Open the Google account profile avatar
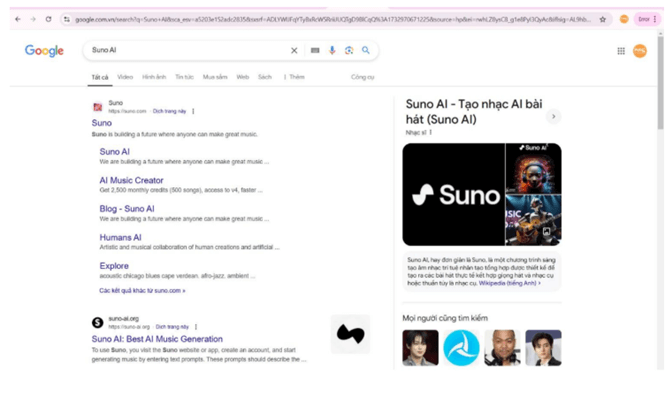 (x=640, y=51)
